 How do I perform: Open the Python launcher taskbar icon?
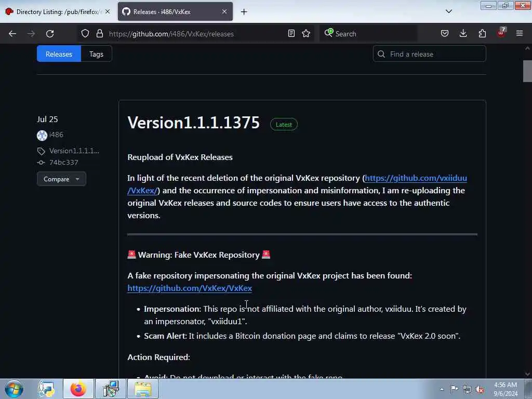pyautogui.click(x=46, y=389)
